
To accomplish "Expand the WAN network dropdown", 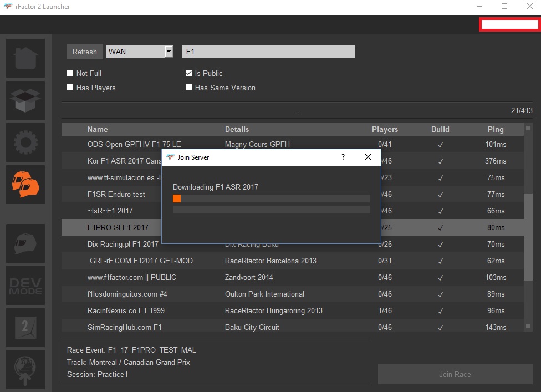I will coord(169,52).
